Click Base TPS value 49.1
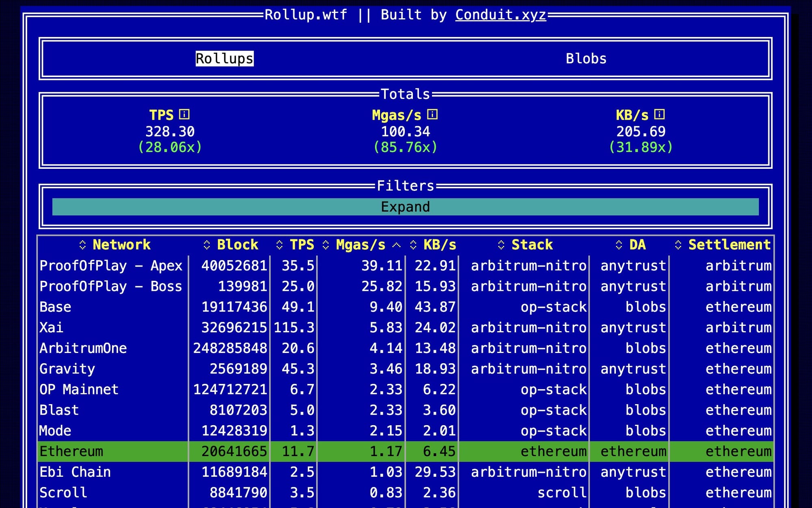The image size is (812, 508). click(x=298, y=307)
